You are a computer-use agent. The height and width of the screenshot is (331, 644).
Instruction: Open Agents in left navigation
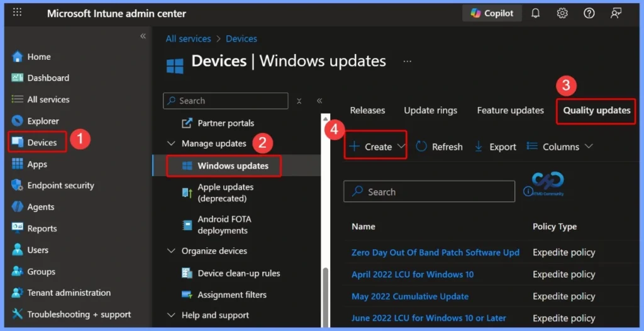tap(33, 207)
